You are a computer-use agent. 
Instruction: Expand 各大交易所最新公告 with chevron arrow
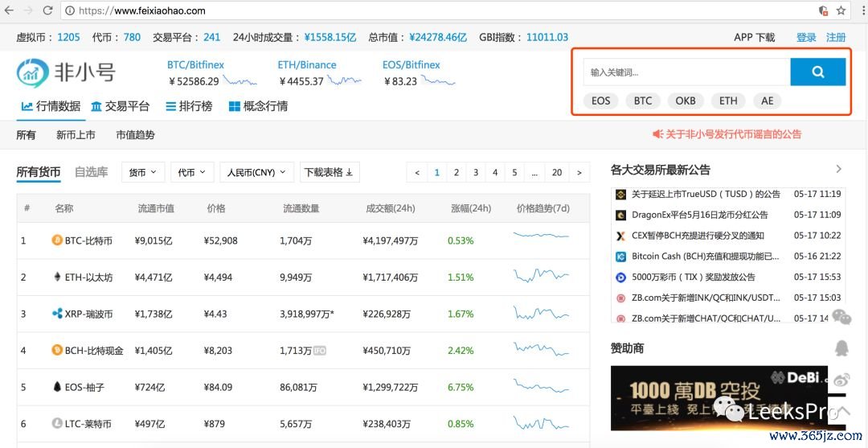(838, 169)
